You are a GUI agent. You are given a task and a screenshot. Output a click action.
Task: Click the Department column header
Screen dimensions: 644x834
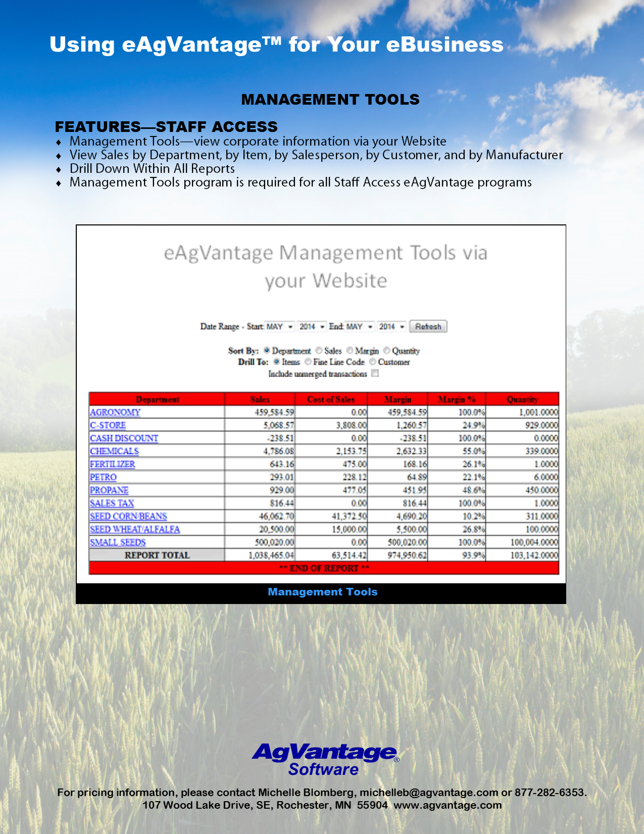pos(157,399)
